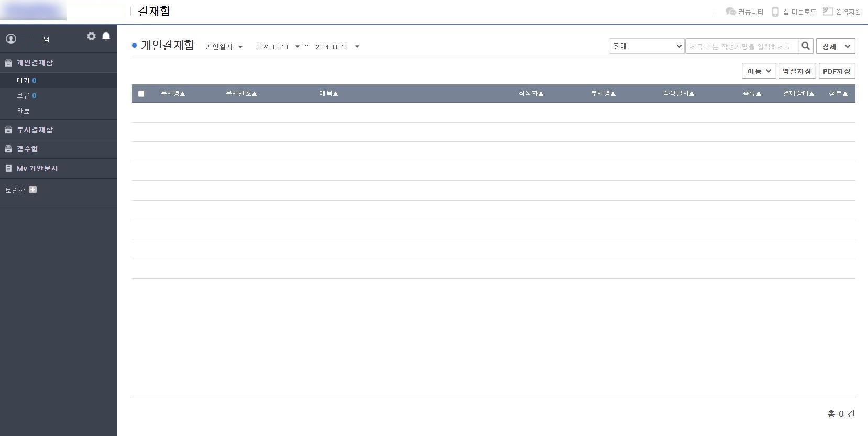Click the 접수함 sidebar icon
The height and width of the screenshot is (436, 868).
coord(8,149)
